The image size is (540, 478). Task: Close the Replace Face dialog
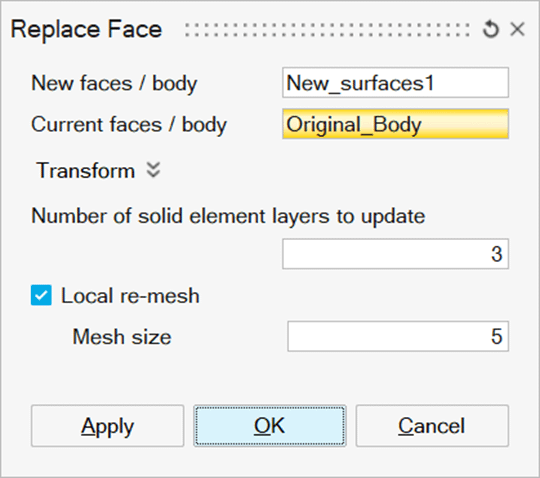(x=518, y=29)
